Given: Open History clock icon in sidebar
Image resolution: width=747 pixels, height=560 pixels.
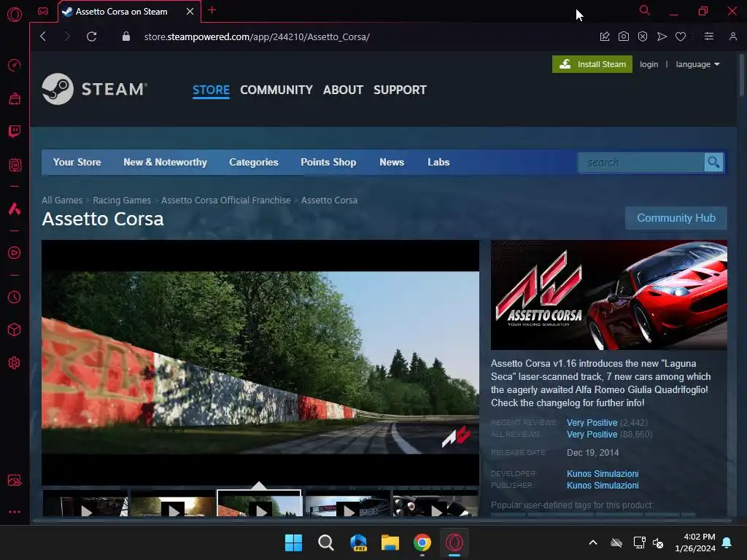Looking at the screenshot, I should (x=15, y=297).
